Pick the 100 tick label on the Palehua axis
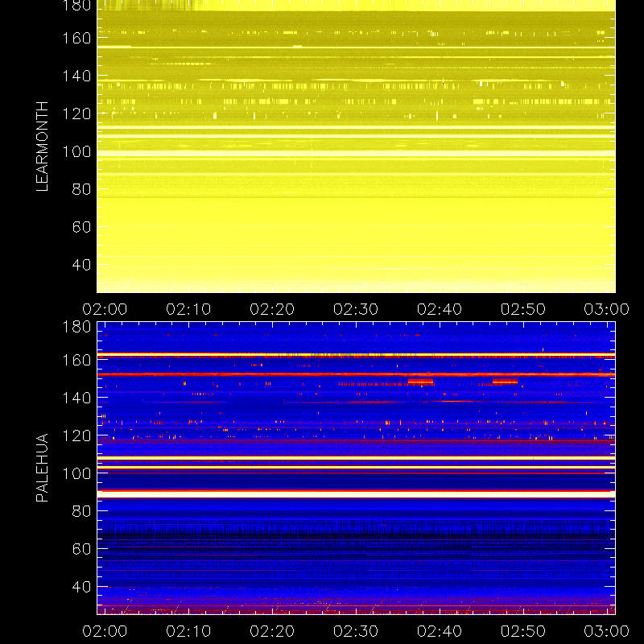 76,473
